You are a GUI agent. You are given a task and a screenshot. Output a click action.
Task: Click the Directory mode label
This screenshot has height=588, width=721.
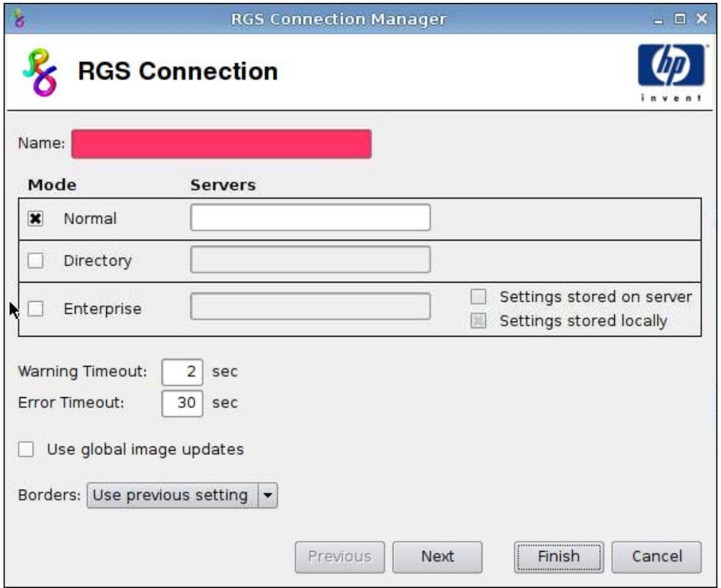tap(98, 261)
